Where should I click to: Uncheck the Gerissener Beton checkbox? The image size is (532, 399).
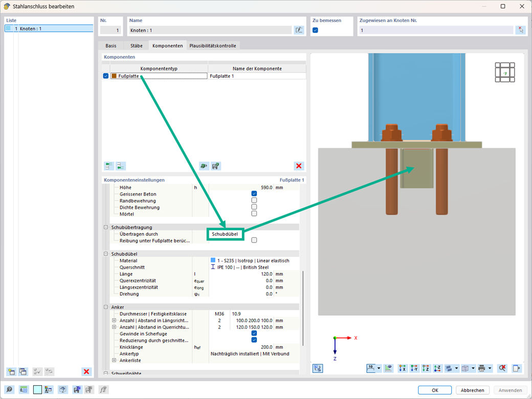(254, 194)
